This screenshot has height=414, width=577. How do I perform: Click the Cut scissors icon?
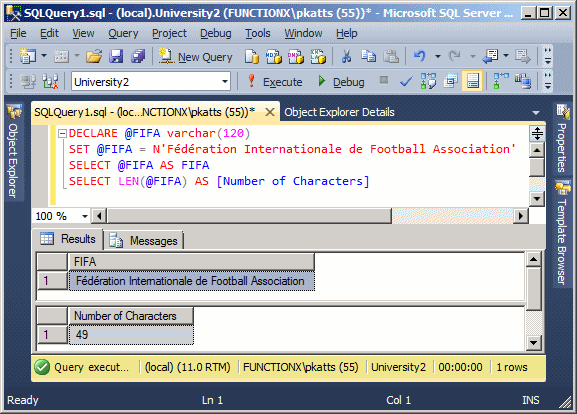pos(346,56)
